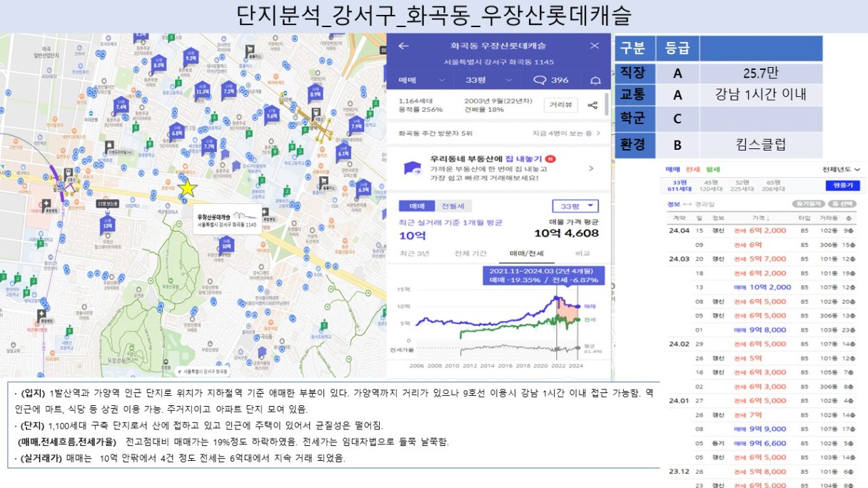
Task: Toggle the 동 선택 option
Action: tap(843, 204)
